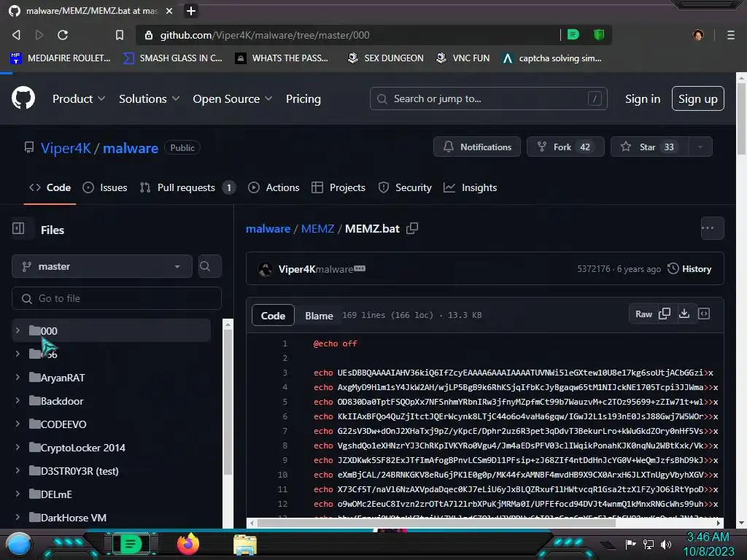
Task: Open the DarkHorse VM folder
Action: 74,517
